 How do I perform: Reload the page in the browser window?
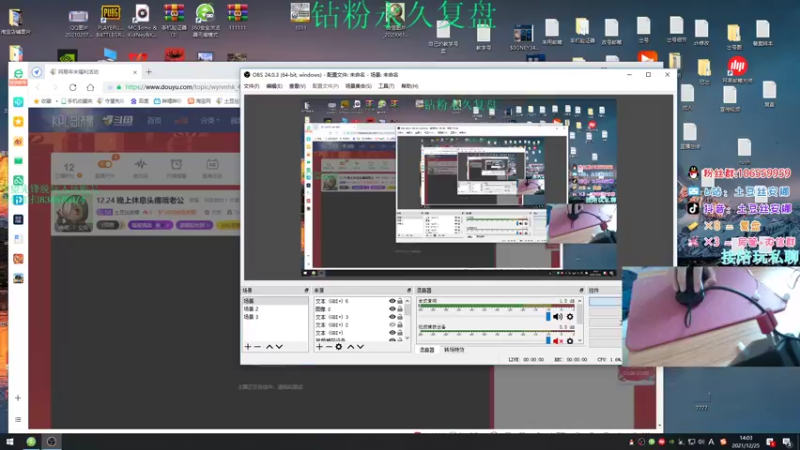click(73, 87)
